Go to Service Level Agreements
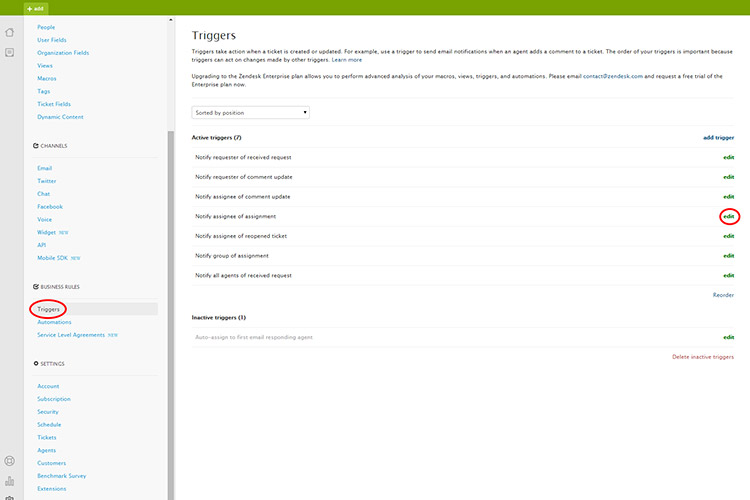 (71, 335)
